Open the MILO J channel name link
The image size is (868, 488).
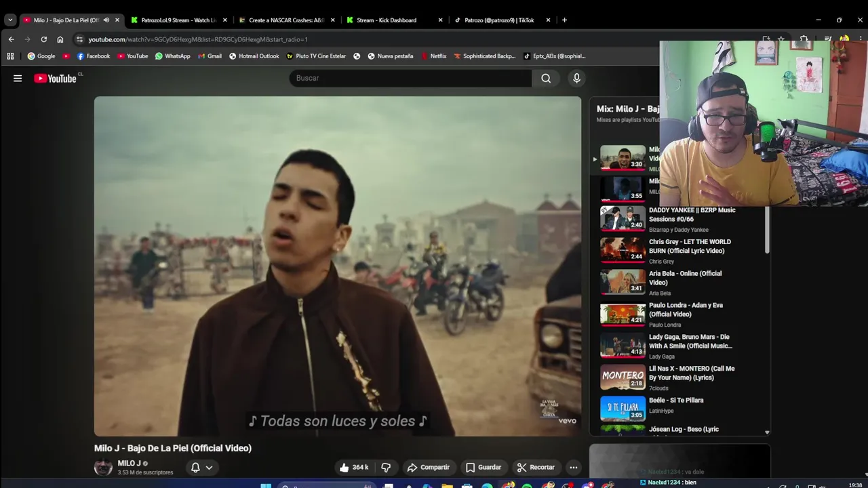pos(130,464)
